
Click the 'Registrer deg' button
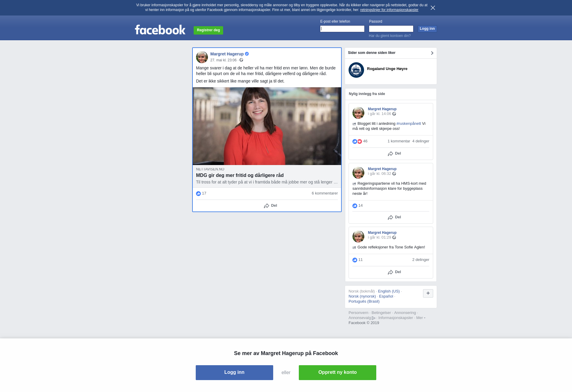point(208,30)
